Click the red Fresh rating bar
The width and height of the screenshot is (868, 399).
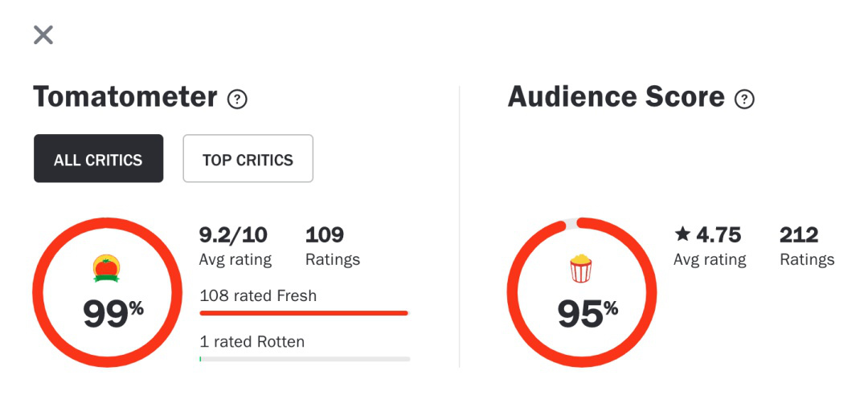point(304,313)
